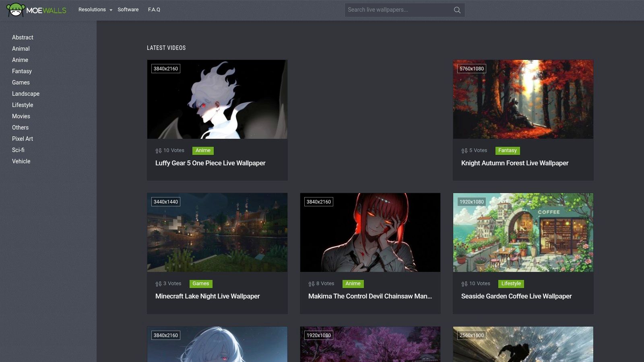Click the Fantasy tag on Knight card
The width and height of the screenshot is (644, 362).
click(x=508, y=150)
